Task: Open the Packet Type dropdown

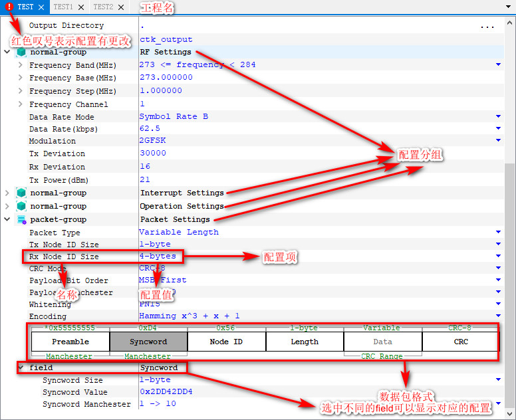Action: tap(498, 232)
